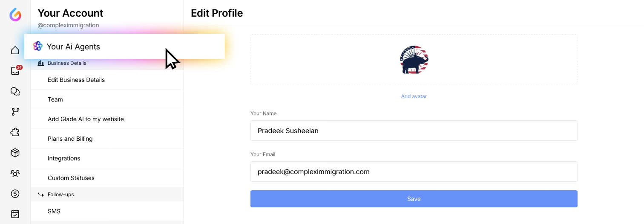Select Your Ai Agents menu item
644x224 pixels.
point(73,47)
